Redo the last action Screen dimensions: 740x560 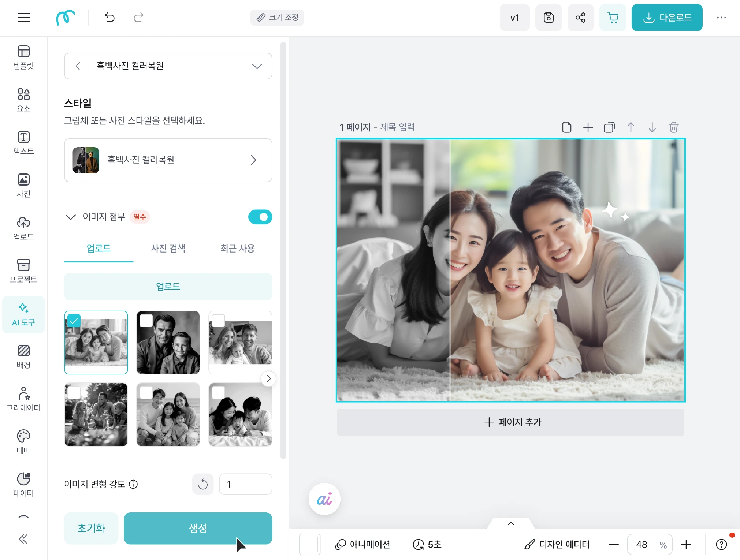[x=138, y=18]
